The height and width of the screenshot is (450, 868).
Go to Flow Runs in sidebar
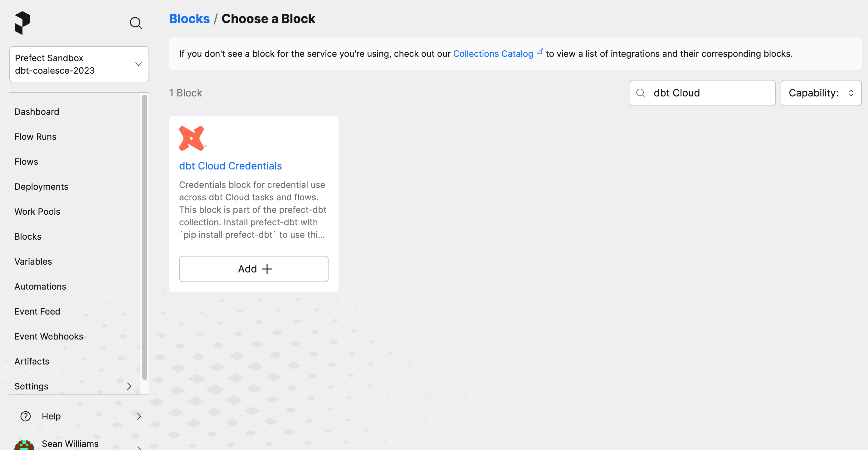click(x=35, y=136)
